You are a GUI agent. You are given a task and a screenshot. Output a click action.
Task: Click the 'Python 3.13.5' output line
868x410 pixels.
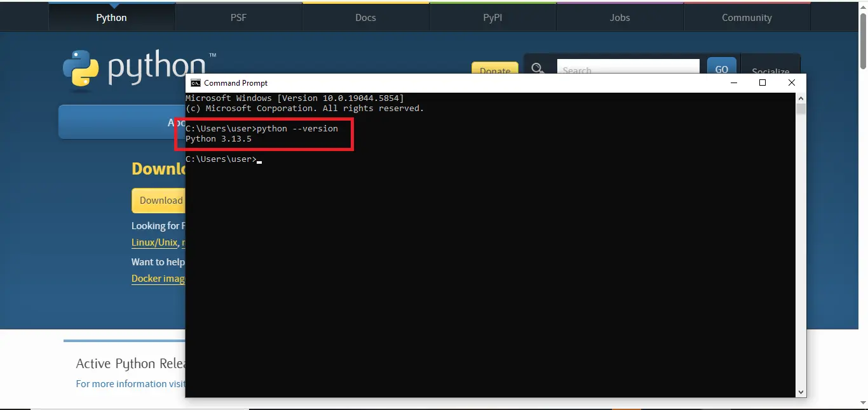coord(219,138)
